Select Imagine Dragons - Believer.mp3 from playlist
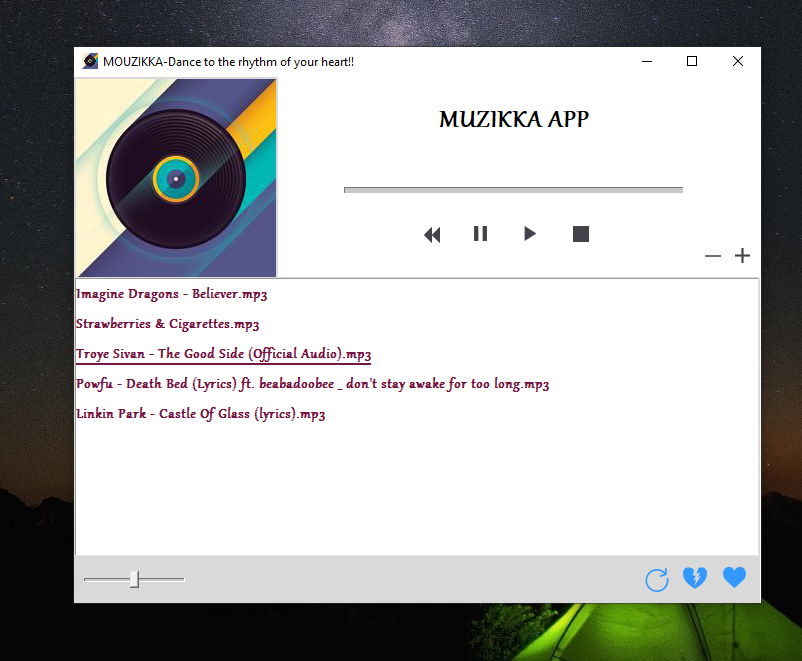Image resolution: width=802 pixels, height=661 pixels. click(x=171, y=293)
